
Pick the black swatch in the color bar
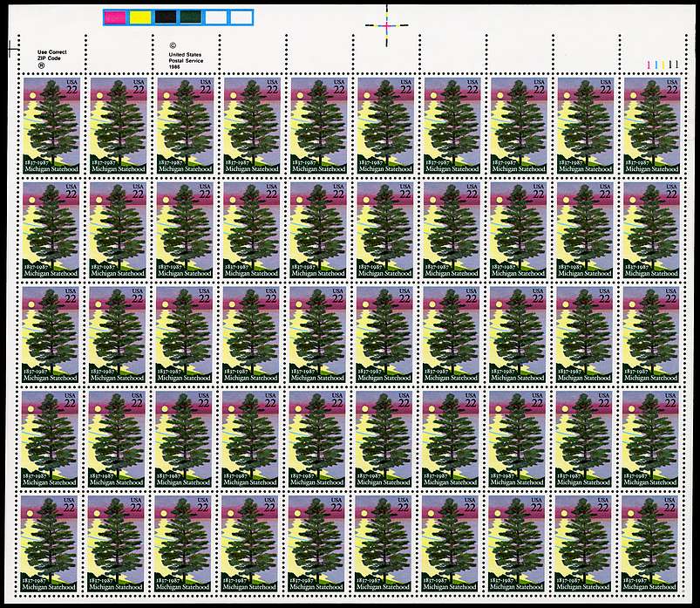tap(166, 17)
